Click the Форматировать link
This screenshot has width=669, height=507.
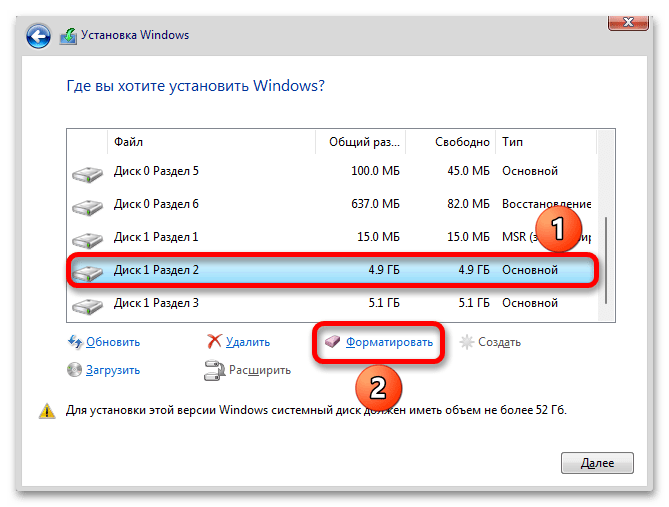click(x=389, y=342)
